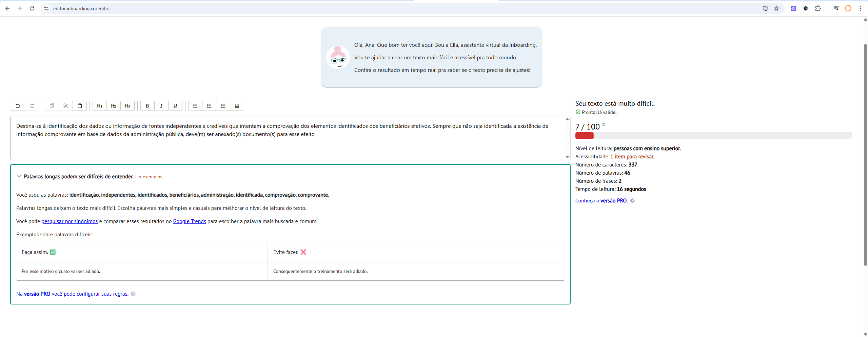Toggle underline formatting
Viewport: 868px width, 337px height.
pos(175,106)
